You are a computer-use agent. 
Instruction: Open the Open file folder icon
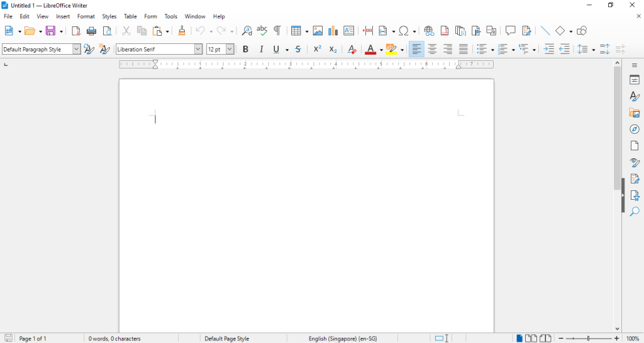tap(30, 31)
